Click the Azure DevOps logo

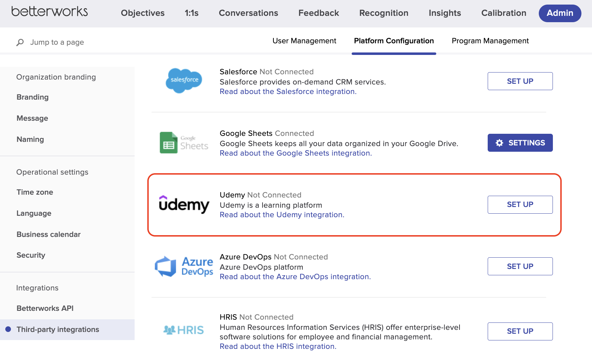[184, 266]
